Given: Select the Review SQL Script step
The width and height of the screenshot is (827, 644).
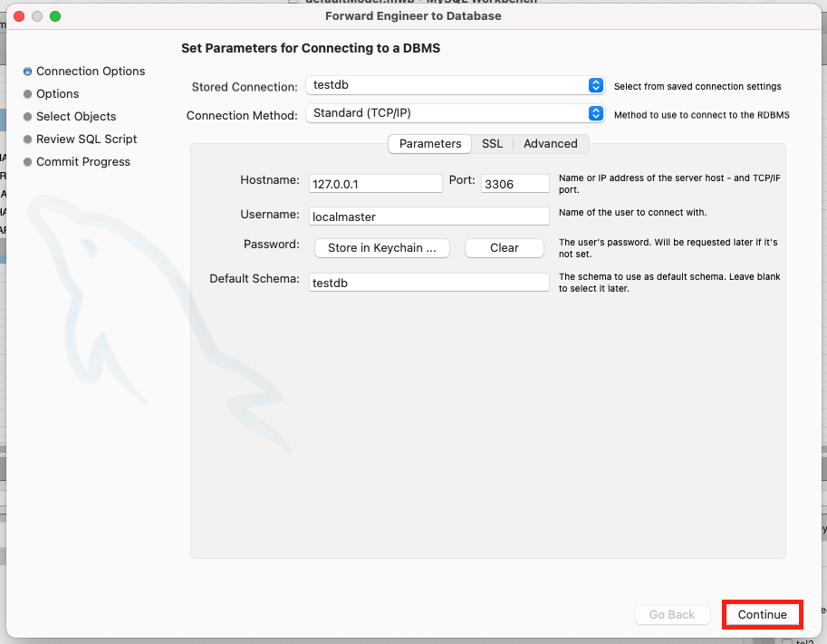Looking at the screenshot, I should pos(81,139).
